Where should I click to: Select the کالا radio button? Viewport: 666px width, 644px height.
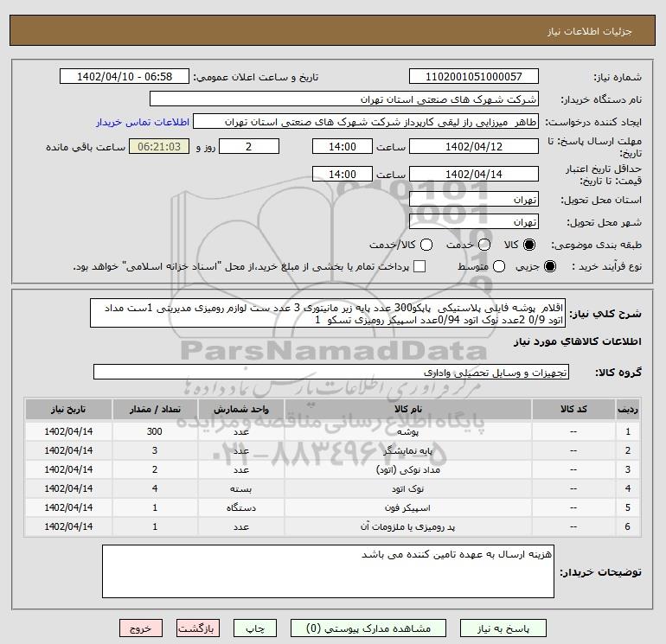click(x=529, y=245)
